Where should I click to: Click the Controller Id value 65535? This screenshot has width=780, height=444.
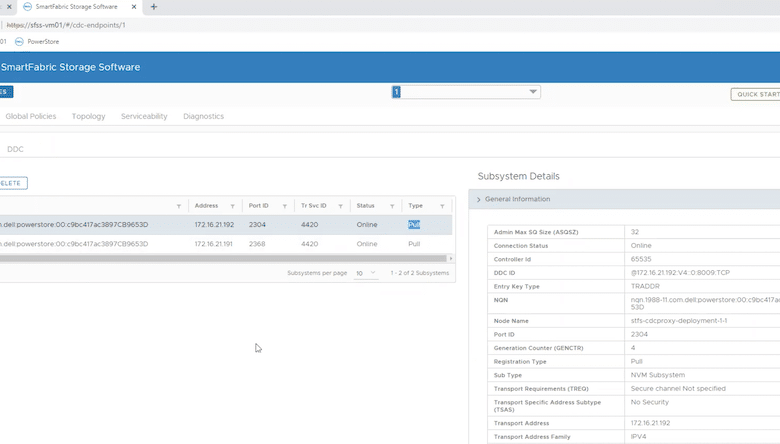(x=641, y=259)
